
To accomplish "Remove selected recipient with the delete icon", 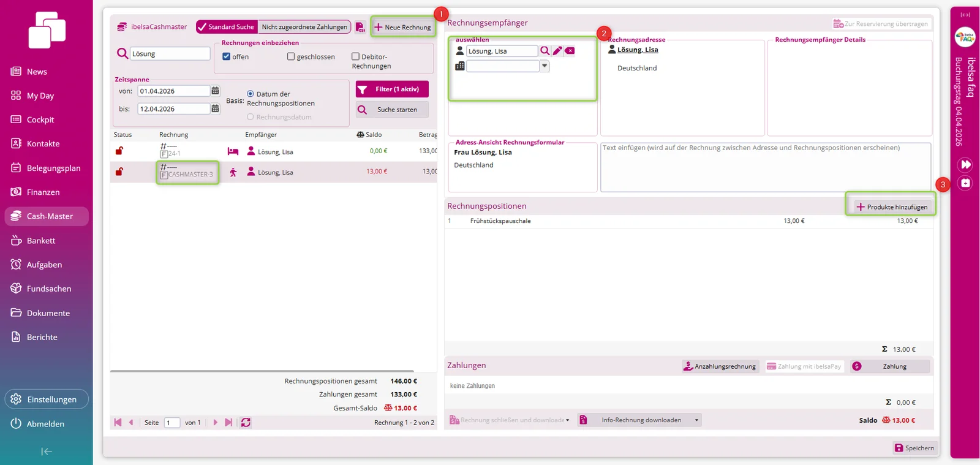I will [x=570, y=51].
